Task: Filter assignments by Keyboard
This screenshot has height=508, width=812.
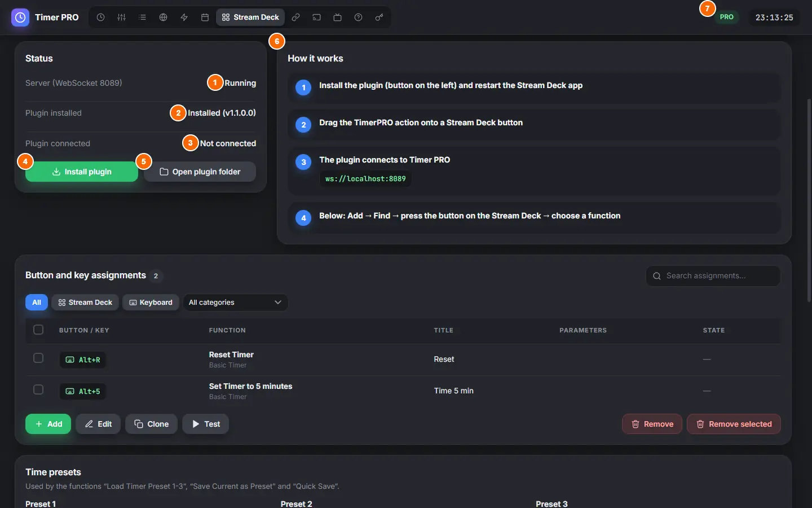Action: pos(151,303)
